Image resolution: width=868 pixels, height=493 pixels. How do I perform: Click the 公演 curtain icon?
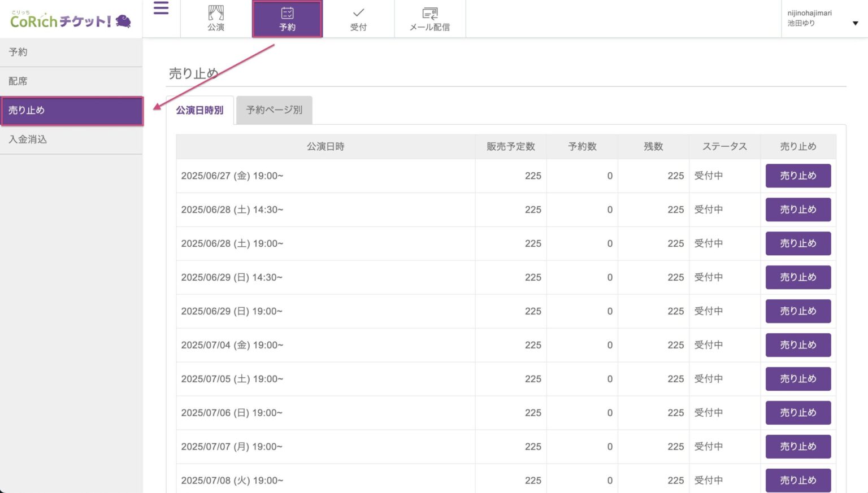216,13
